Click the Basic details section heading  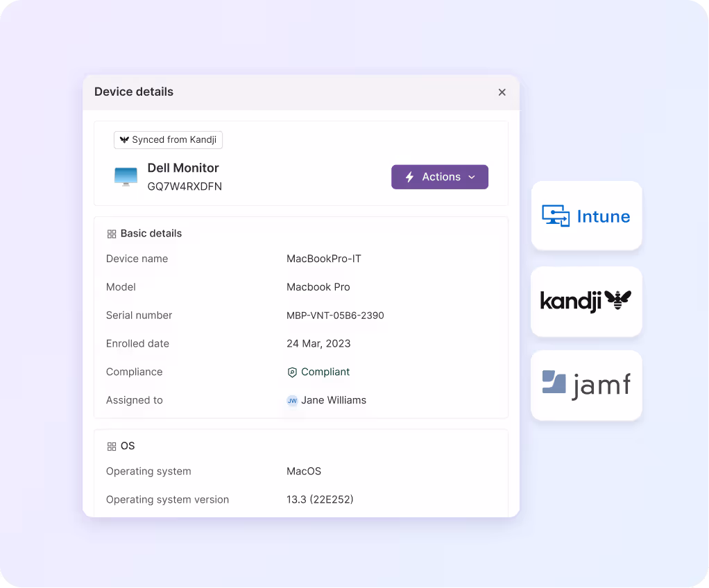[151, 233]
